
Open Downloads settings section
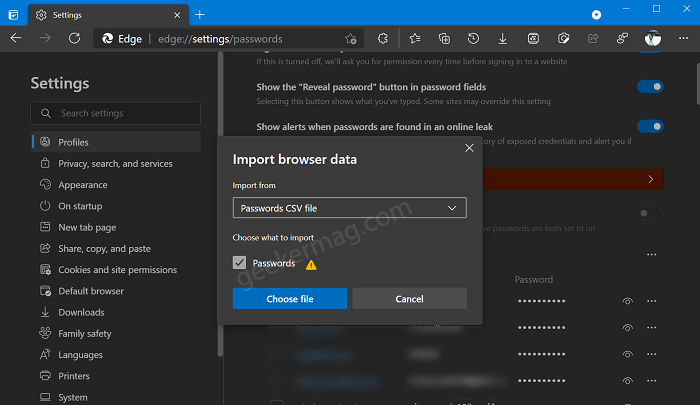[116, 312]
